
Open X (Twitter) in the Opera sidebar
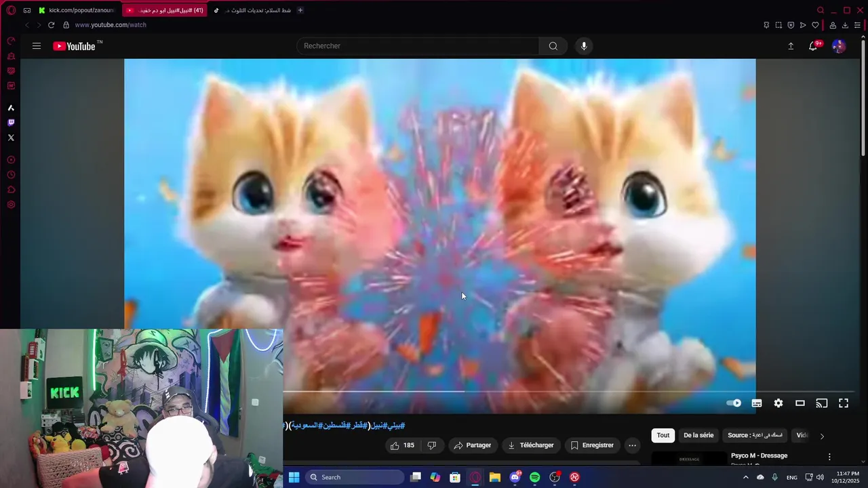click(11, 138)
